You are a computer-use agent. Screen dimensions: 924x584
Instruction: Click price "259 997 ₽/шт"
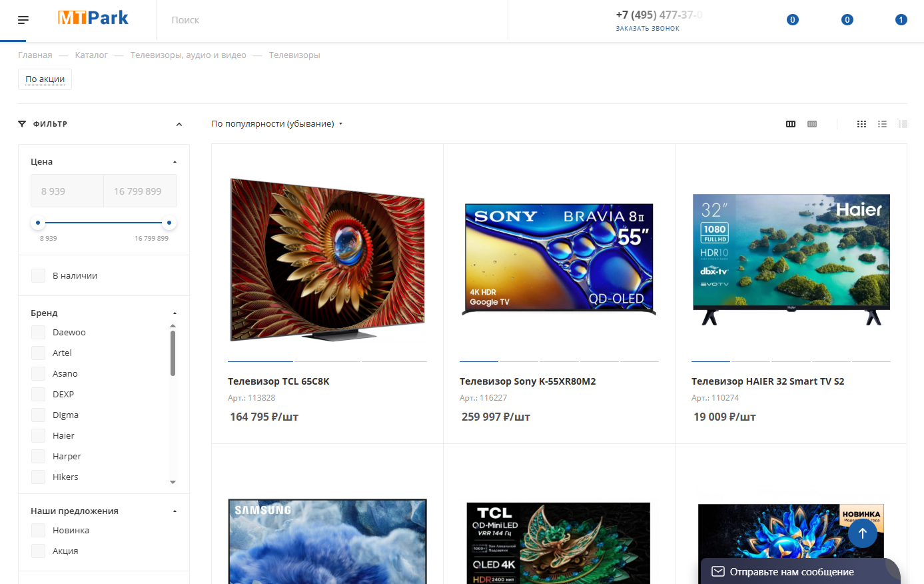coord(496,417)
